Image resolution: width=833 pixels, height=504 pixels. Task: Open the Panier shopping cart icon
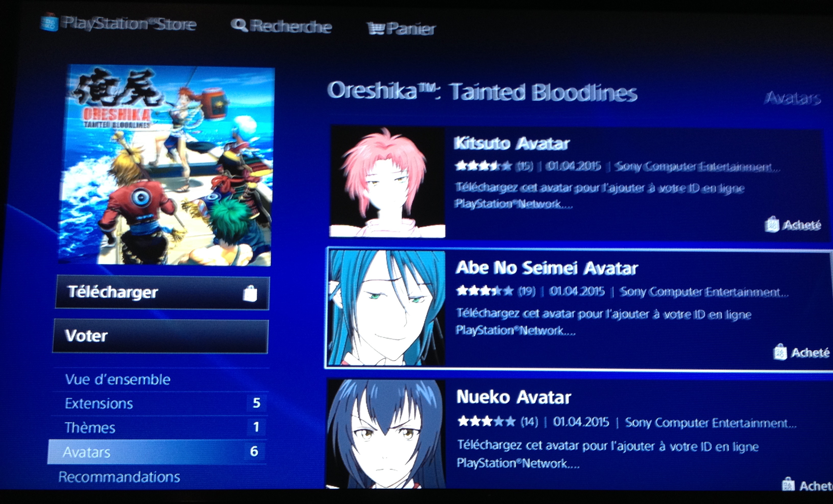pyautogui.click(x=376, y=28)
